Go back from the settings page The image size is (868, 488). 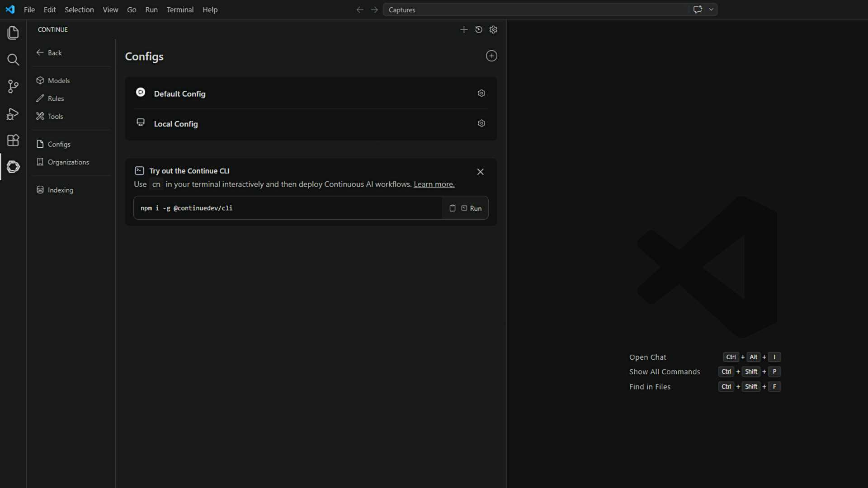49,53
